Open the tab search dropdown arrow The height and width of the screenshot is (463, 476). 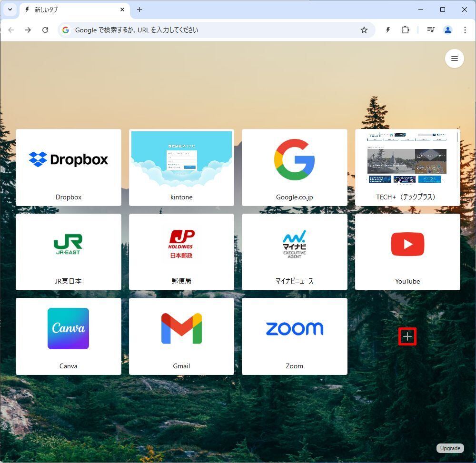(10, 10)
